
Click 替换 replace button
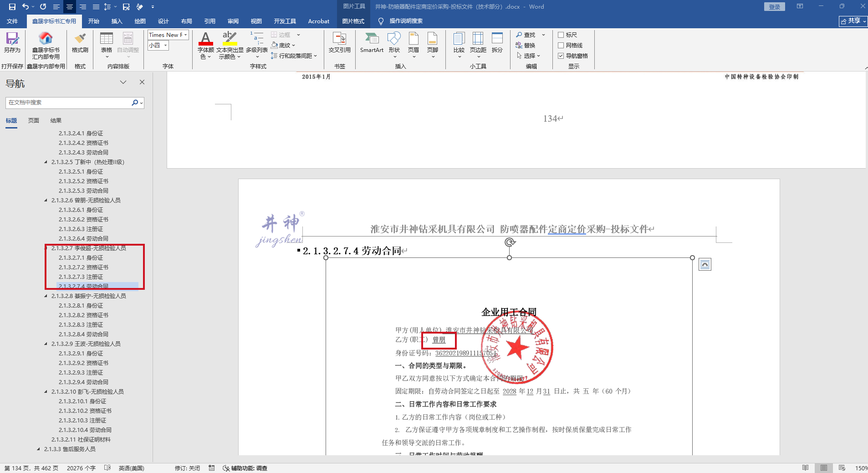pyautogui.click(x=525, y=45)
